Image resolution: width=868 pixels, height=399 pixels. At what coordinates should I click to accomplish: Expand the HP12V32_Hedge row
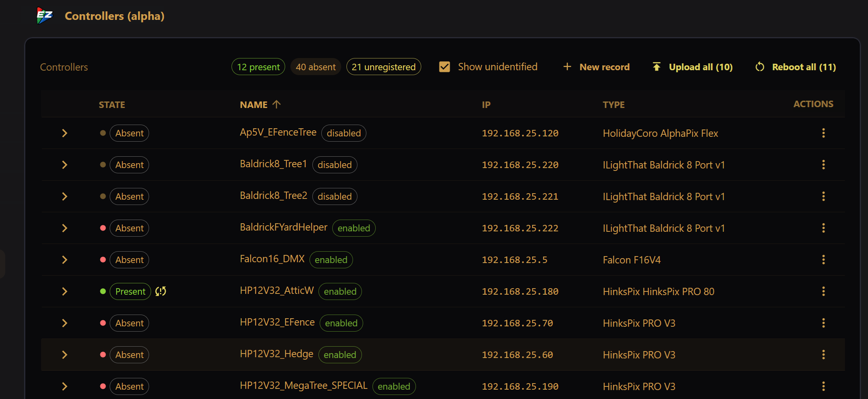pos(65,355)
